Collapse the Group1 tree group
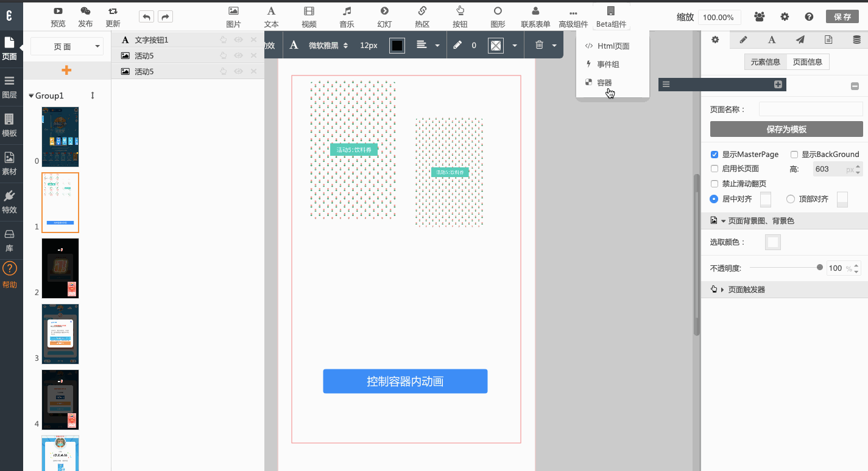Screen dimensions: 868x471 click(x=32, y=96)
